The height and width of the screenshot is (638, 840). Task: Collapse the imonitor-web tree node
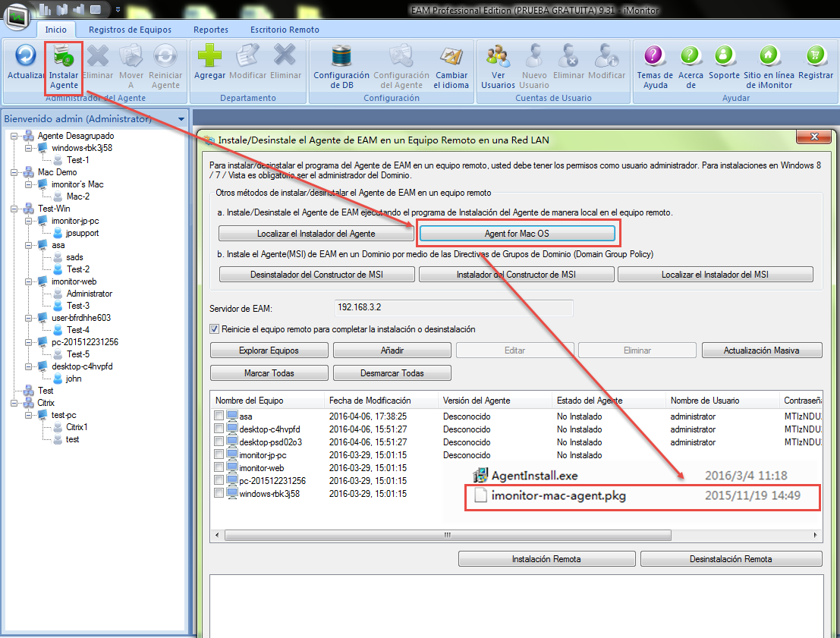[x=28, y=281]
